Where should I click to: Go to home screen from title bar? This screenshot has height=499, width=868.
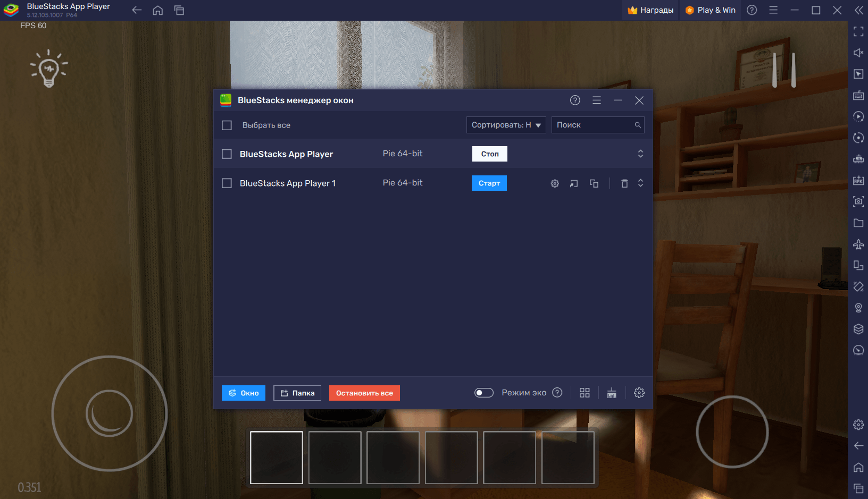[158, 10]
